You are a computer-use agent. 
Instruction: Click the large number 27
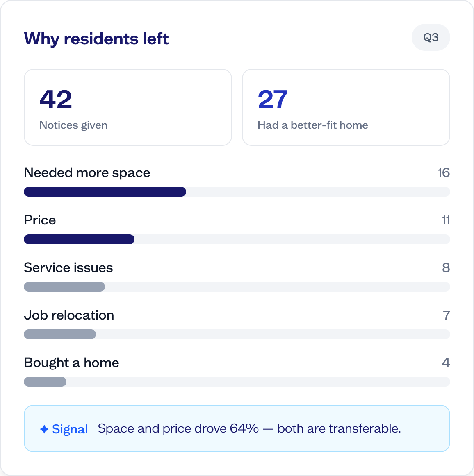[273, 99]
